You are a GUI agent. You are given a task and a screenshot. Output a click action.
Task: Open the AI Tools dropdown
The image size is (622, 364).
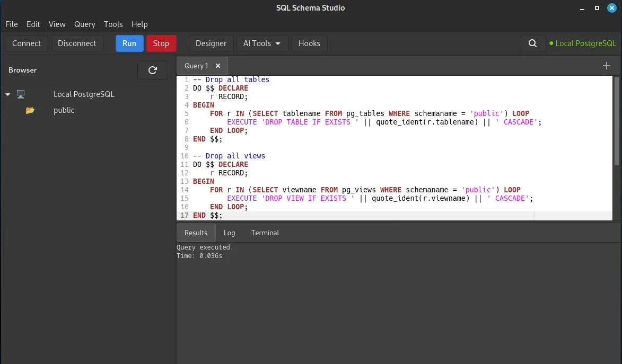tap(262, 43)
